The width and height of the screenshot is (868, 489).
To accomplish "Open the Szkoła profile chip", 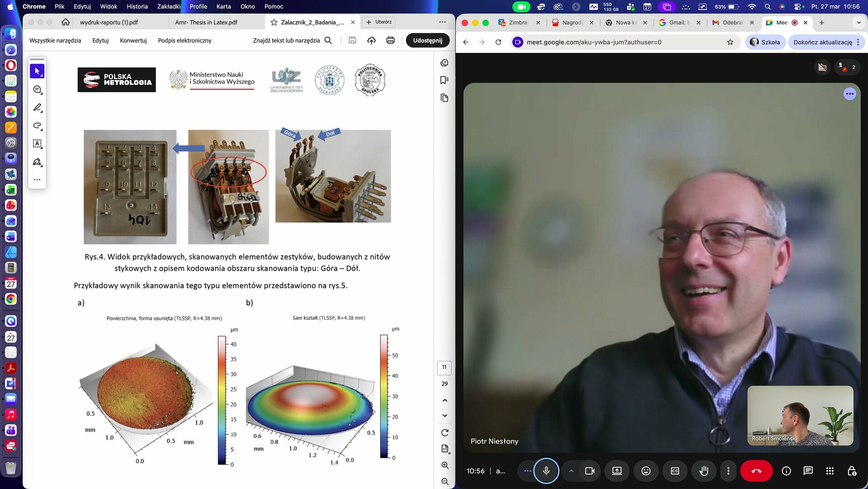I will tap(765, 42).
